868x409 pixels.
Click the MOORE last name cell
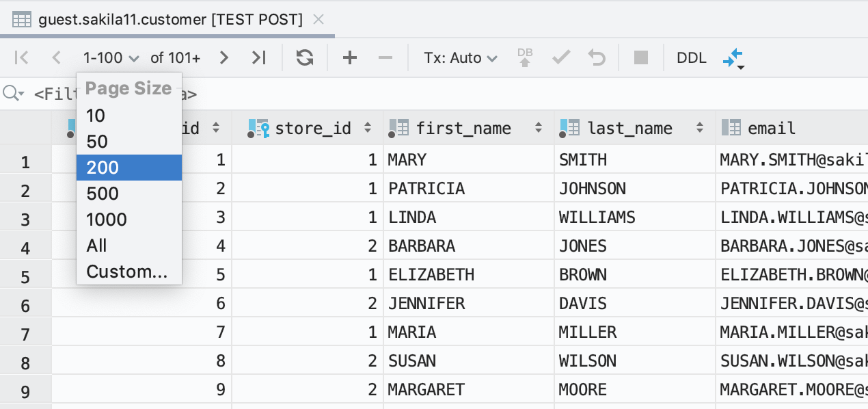(635, 390)
